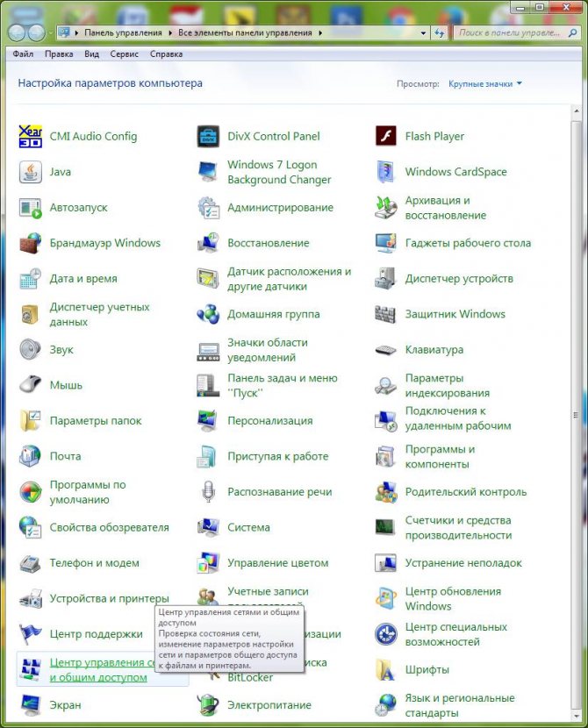Click the vertical scrollbar down arrow
The width and height of the screenshot is (588, 728).
pos(576,715)
